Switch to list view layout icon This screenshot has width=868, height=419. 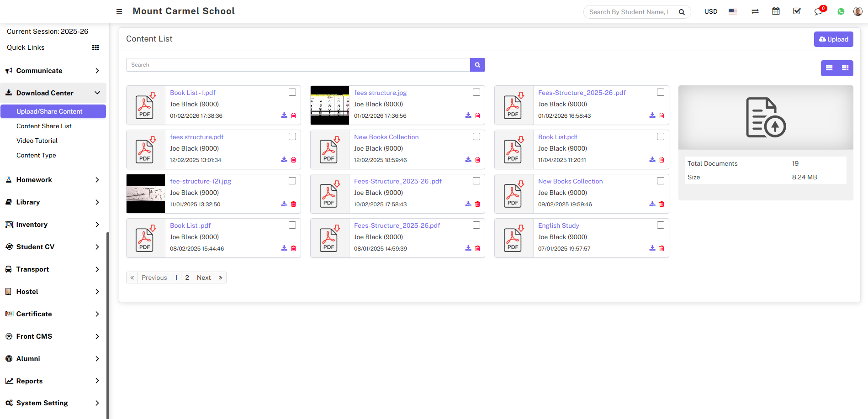click(829, 68)
